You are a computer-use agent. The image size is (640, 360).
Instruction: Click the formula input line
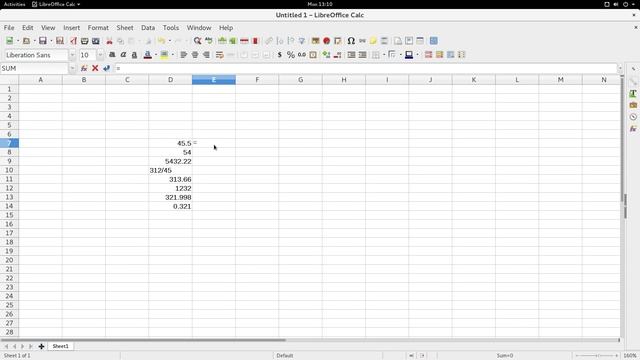point(366,68)
